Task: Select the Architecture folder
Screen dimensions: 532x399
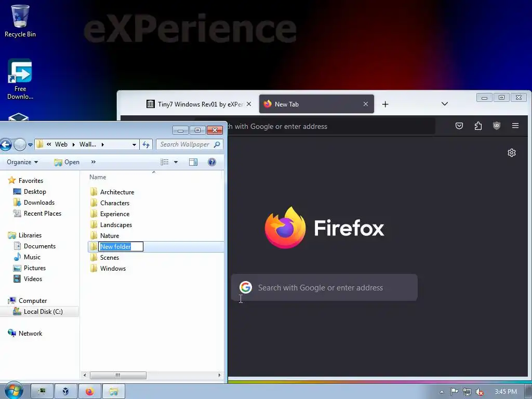Action: coord(117,192)
